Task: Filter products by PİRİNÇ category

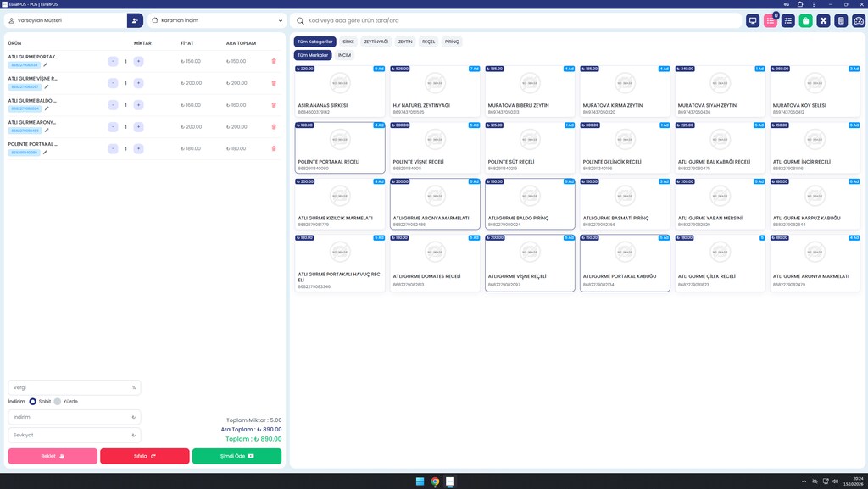Action: tap(452, 42)
